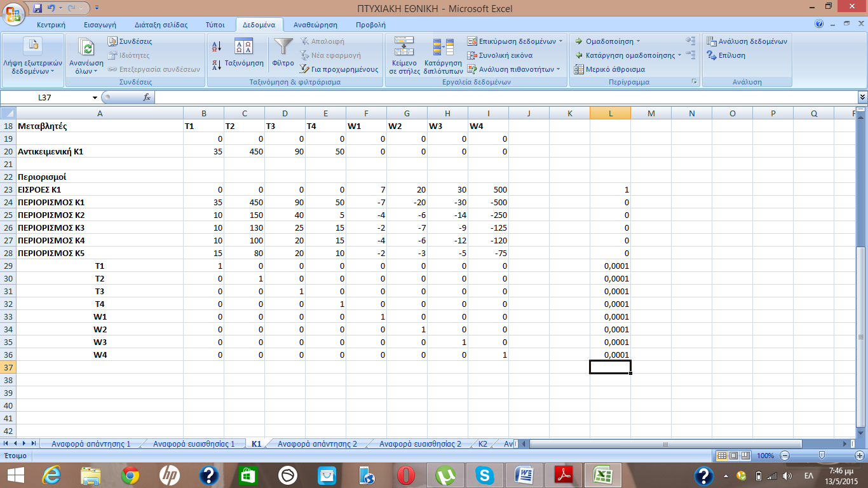
Task: Undo the last action
Action: pos(51,8)
